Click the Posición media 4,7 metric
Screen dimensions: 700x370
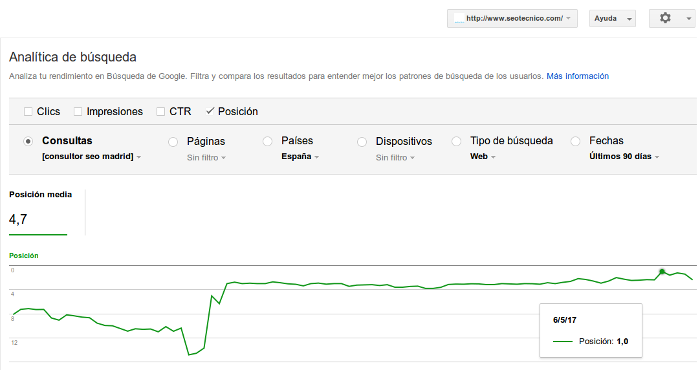(x=40, y=212)
